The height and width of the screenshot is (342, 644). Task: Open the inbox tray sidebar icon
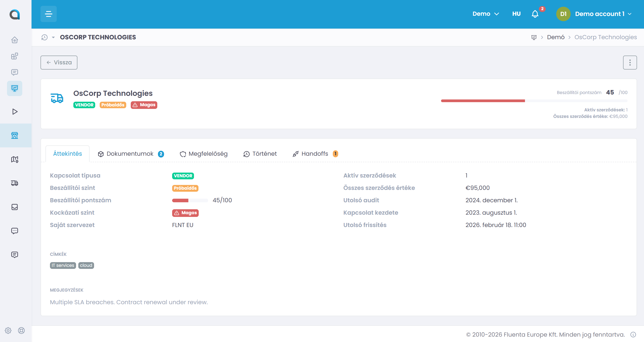point(14,207)
